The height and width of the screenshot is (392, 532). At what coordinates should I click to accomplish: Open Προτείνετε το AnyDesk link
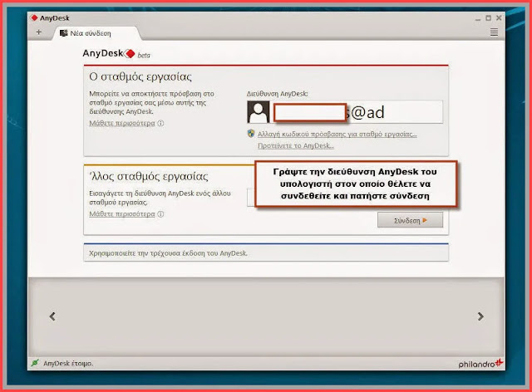[x=296, y=146]
